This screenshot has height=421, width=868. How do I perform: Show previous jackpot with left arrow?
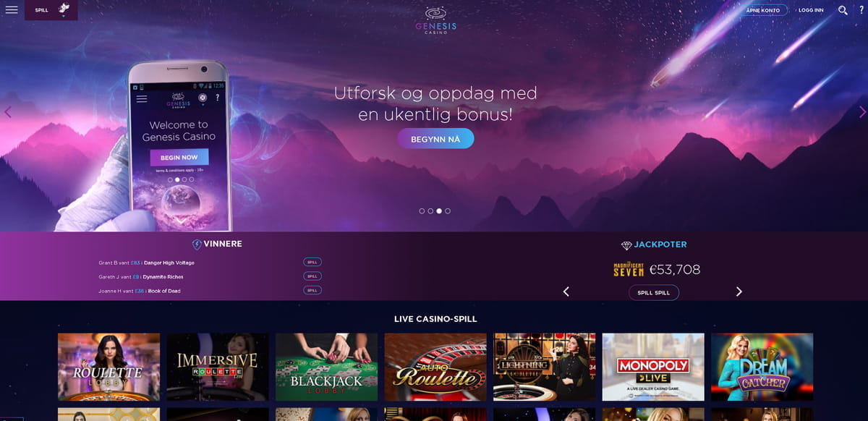coord(566,292)
